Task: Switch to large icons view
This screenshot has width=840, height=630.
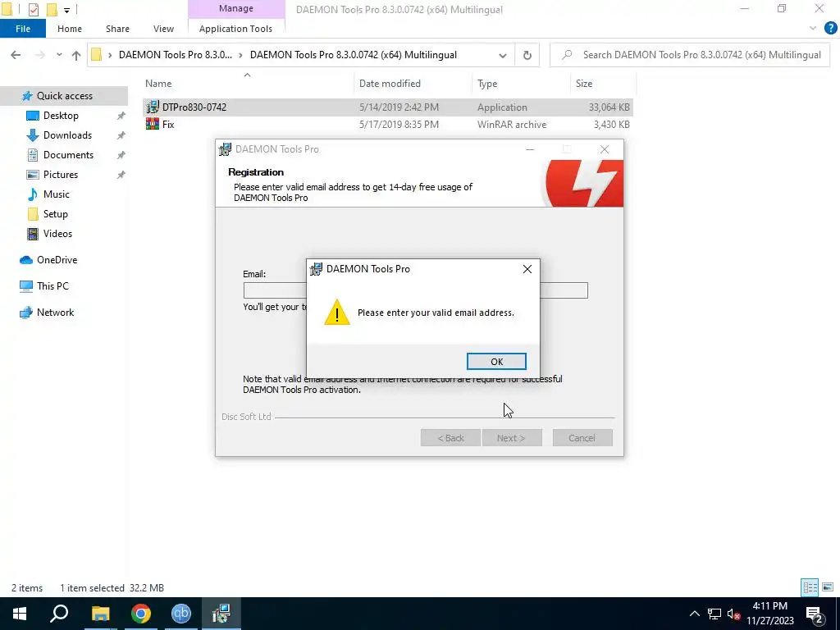Action: 828,587
